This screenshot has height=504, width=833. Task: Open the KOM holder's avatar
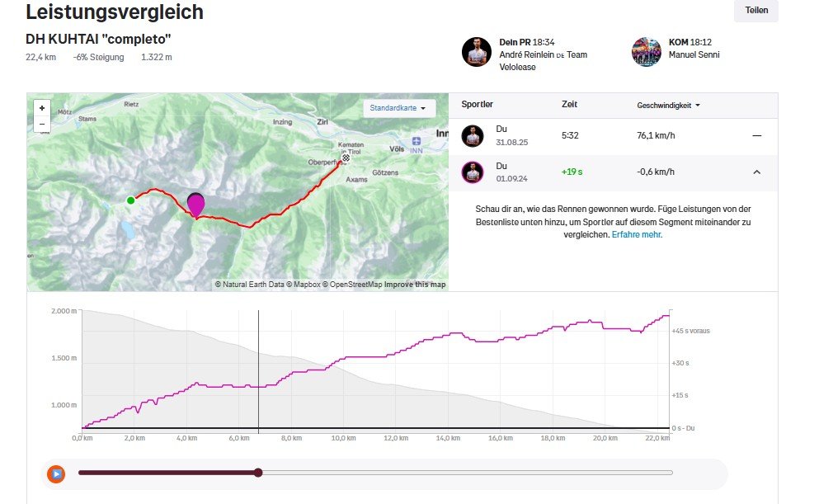pyautogui.click(x=646, y=52)
